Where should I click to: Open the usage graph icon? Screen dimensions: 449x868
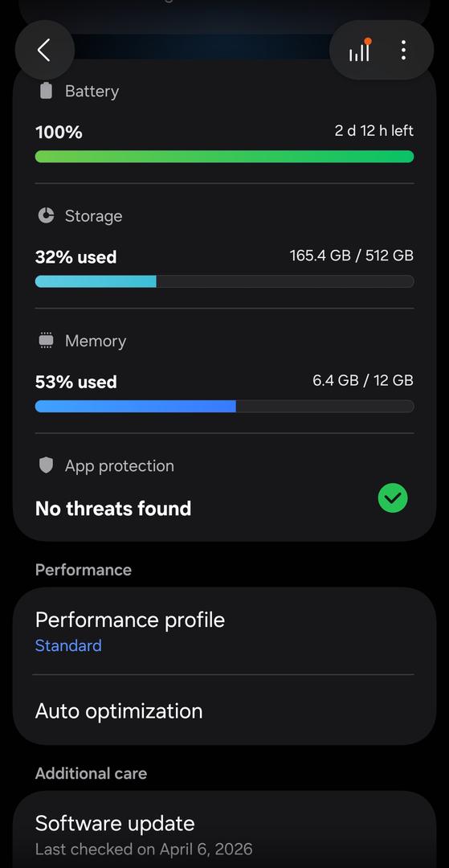(359, 51)
